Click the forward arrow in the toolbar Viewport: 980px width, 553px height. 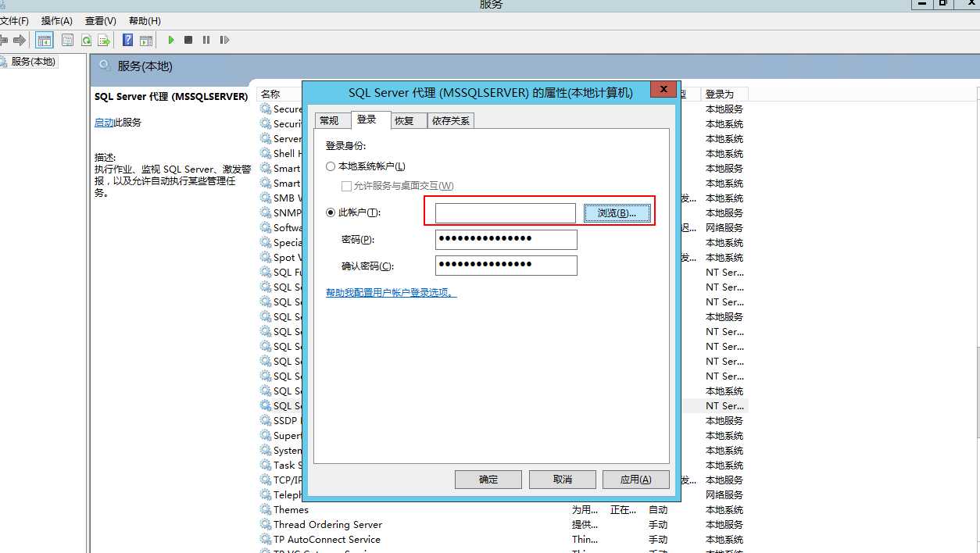point(20,40)
